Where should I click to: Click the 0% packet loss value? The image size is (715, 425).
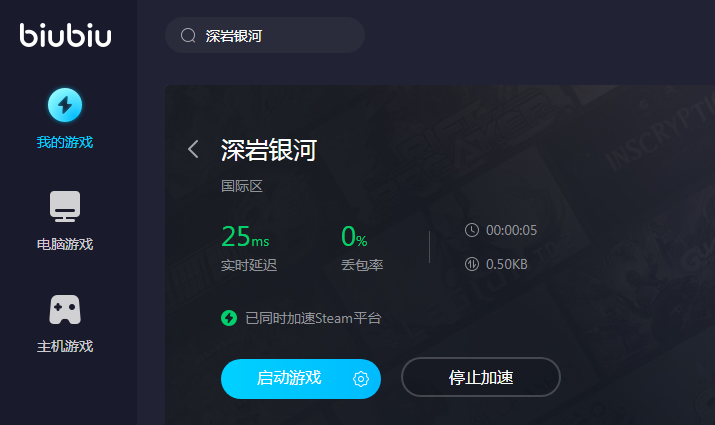tap(354, 237)
